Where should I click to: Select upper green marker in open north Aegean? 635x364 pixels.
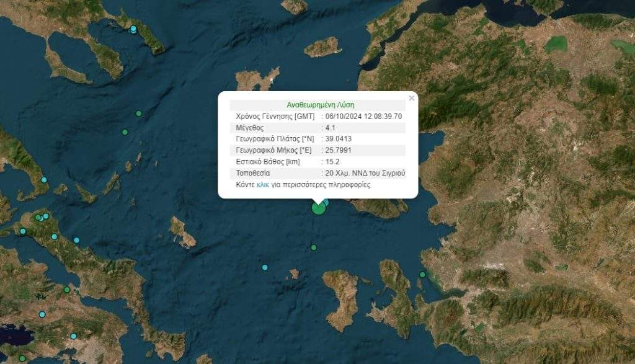(x=139, y=113)
